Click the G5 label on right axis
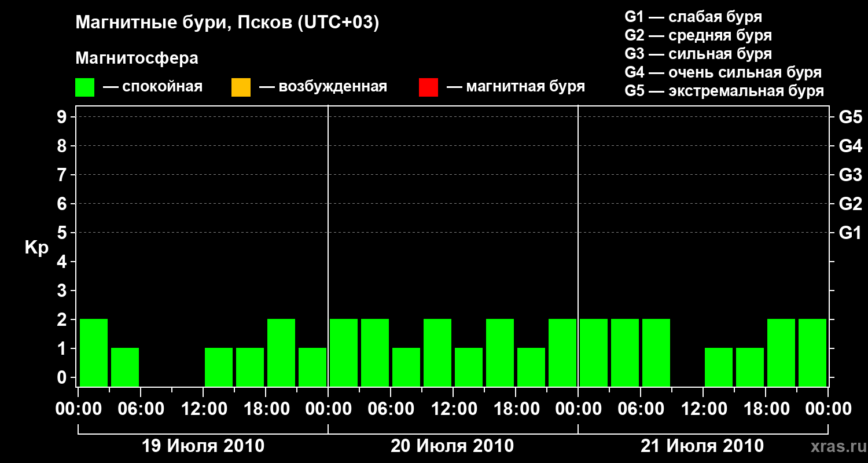 [x=851, y=117]
